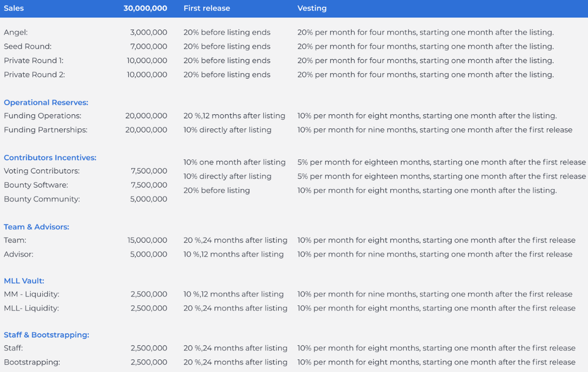Screen dimensions: 588x372
Task: Click the 3,000,000 Angel allocation amount
Action: point(148,32)
